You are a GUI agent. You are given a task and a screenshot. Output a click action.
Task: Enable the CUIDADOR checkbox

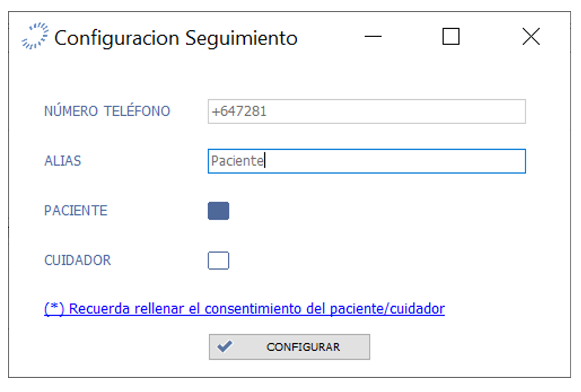(218, 261)
